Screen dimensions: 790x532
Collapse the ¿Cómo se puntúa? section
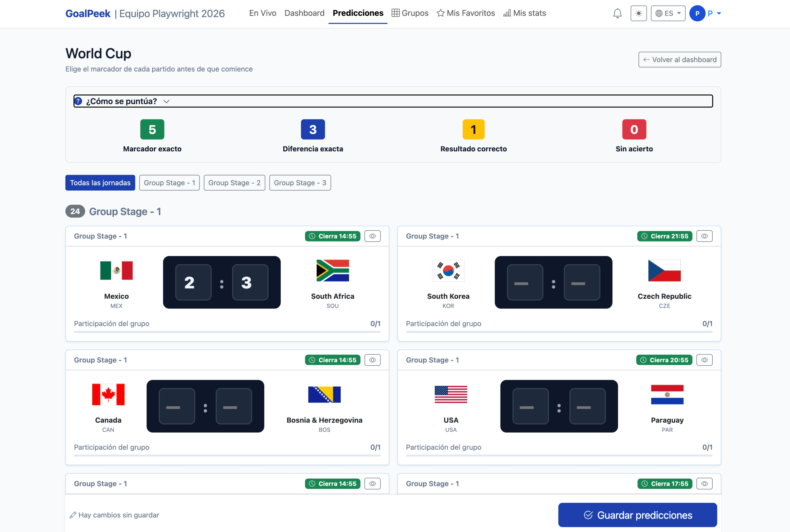click(x=393, y=101)
